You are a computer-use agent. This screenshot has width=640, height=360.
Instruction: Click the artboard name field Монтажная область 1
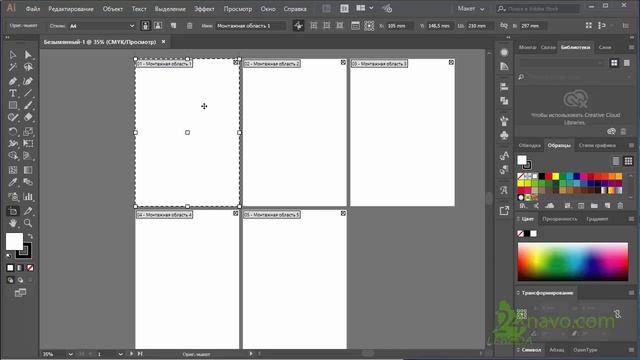250,26
